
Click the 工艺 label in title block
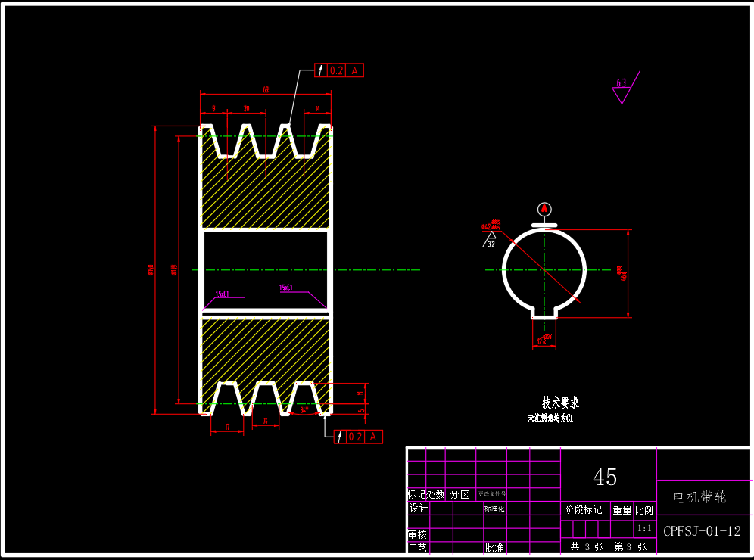[x=417, y=548]
